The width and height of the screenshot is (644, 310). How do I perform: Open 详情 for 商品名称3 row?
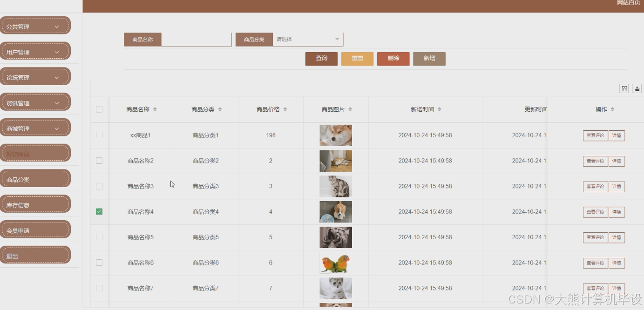click(x=617, y=187)
